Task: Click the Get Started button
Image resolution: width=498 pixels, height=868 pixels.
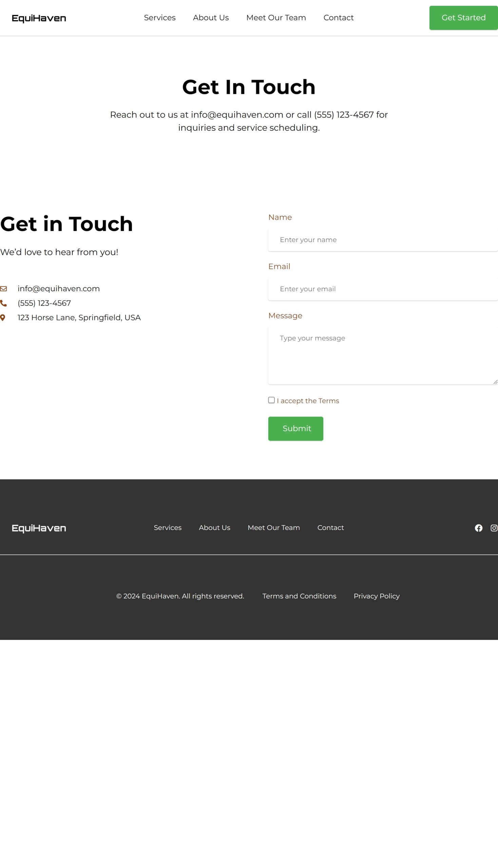Action: coord(463,18)
